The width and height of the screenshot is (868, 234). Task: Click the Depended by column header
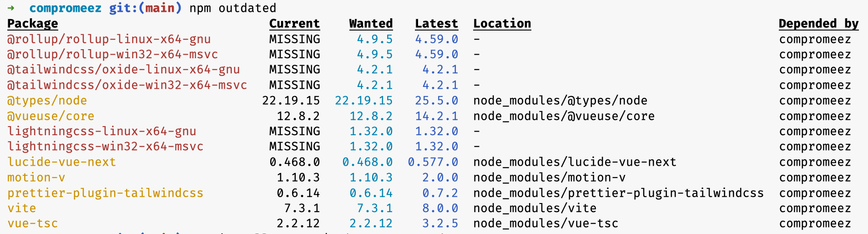click(x=818, y=24)
